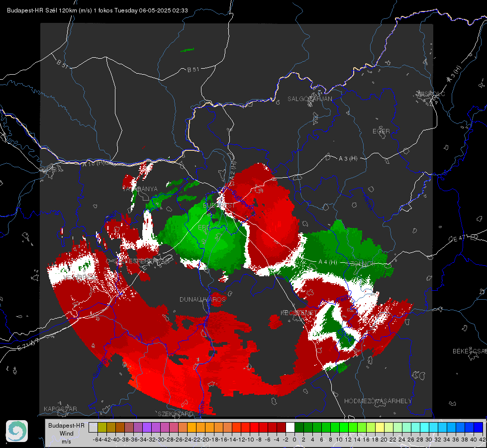The width and height of the screenshot is (487, 448).
Task: Click the KECSKEMÉT city label
Action: (299, 313)
